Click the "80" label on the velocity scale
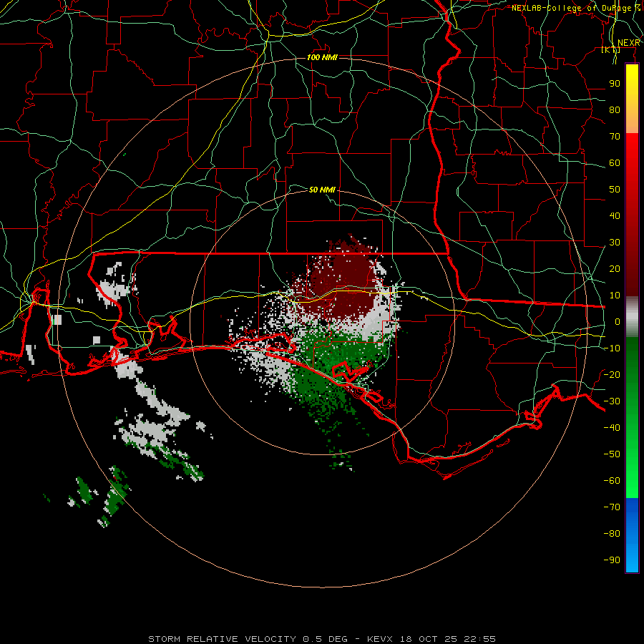 [615, 110]
